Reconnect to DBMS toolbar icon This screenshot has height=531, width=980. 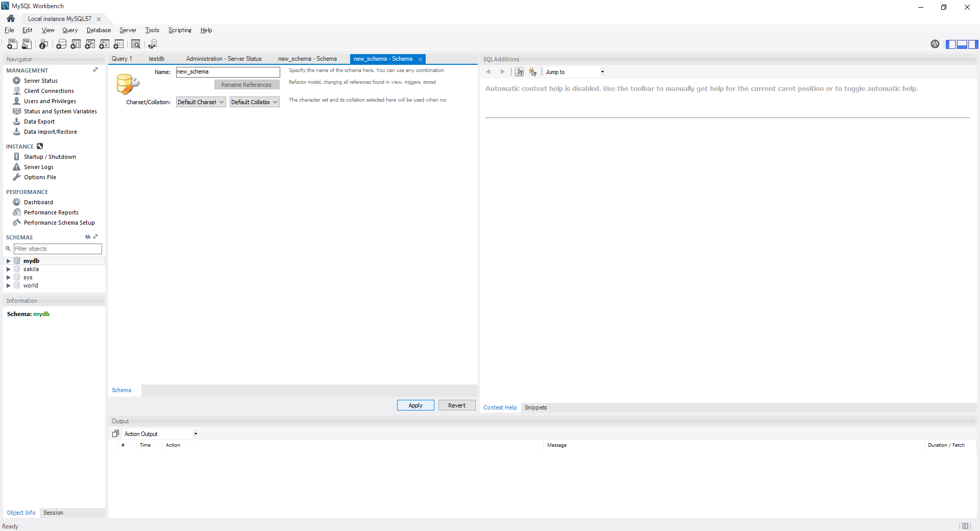[153, 44]
